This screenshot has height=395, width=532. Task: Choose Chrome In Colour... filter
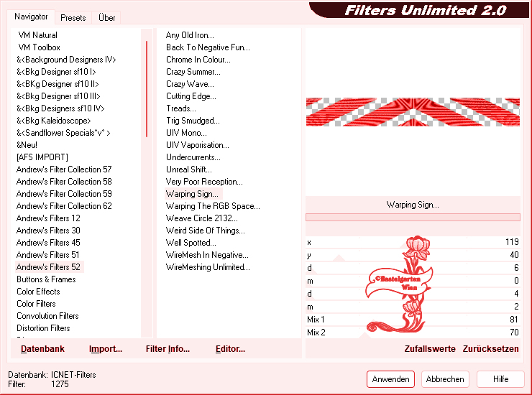[x=198, y=60]
